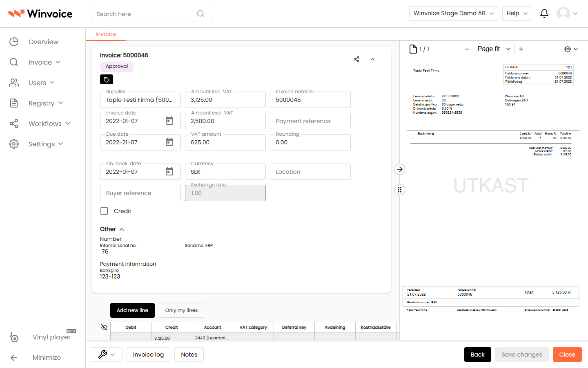Screen dimensions: 588x368
Task: Expand Settings in sidebar
Action: coord(37,144)
